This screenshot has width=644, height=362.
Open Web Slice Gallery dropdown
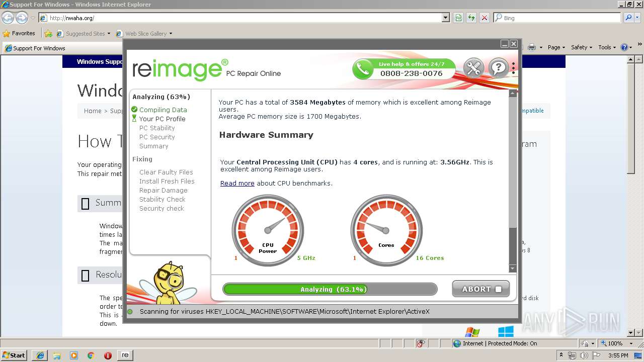171,34
